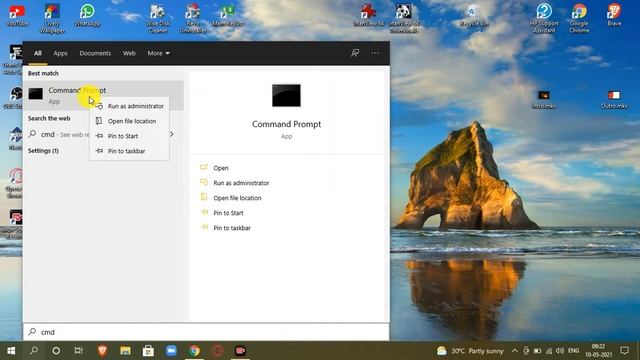Image resolution: width=640 pixels, height=360 pixels.
Task: Open Microsoft Store from the taskbar
Action: click(x=148, y=351)
